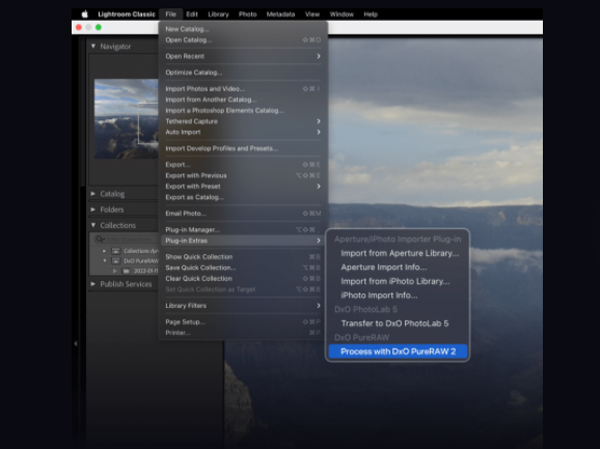
Task: Collapse the Navigator panel triangle
Action: (x=93, y=46)
